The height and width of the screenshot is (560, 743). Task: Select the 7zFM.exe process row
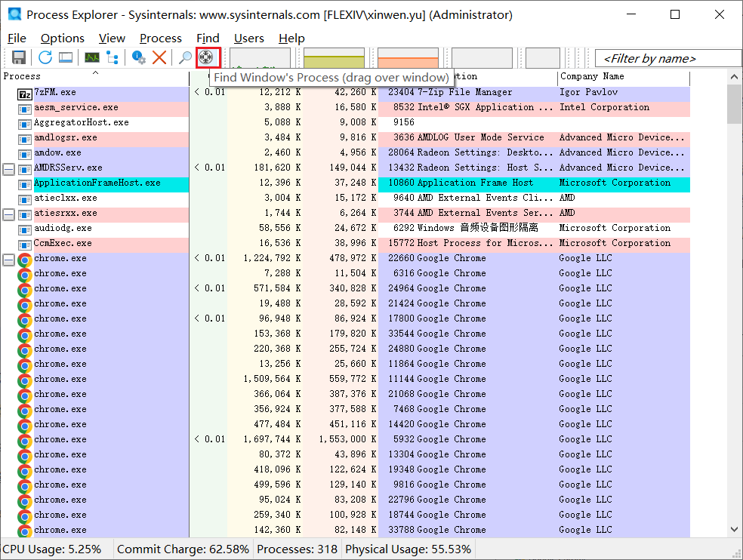tap(55, 92)
